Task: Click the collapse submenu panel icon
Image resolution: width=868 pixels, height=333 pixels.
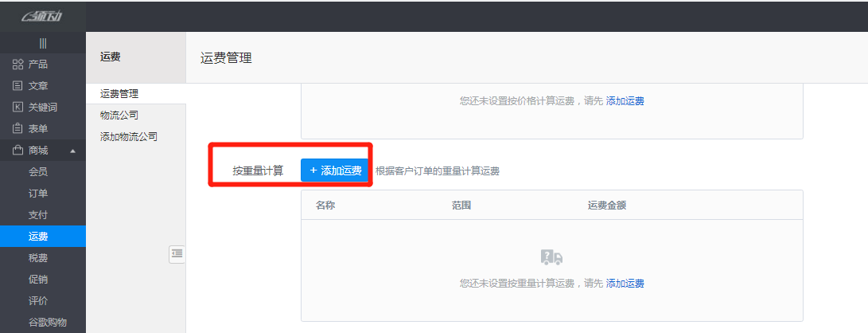Action: click(x=177, y=253)
